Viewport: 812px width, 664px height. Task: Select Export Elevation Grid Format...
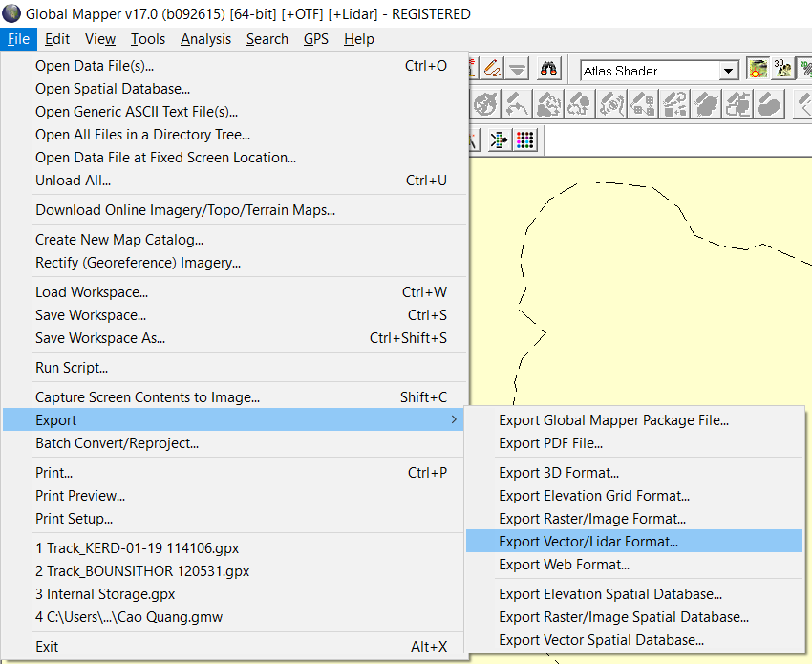[x=634, y=496]
